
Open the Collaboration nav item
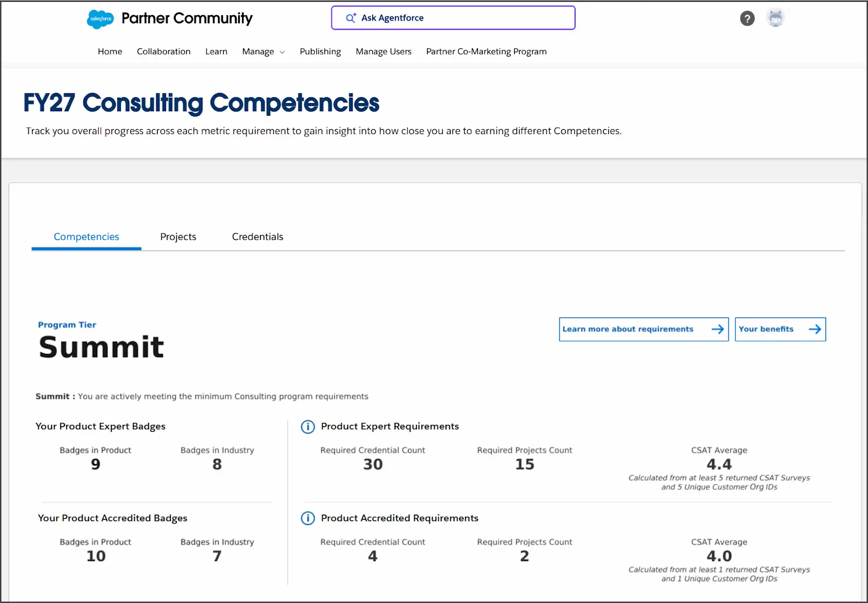click(164, 52)
